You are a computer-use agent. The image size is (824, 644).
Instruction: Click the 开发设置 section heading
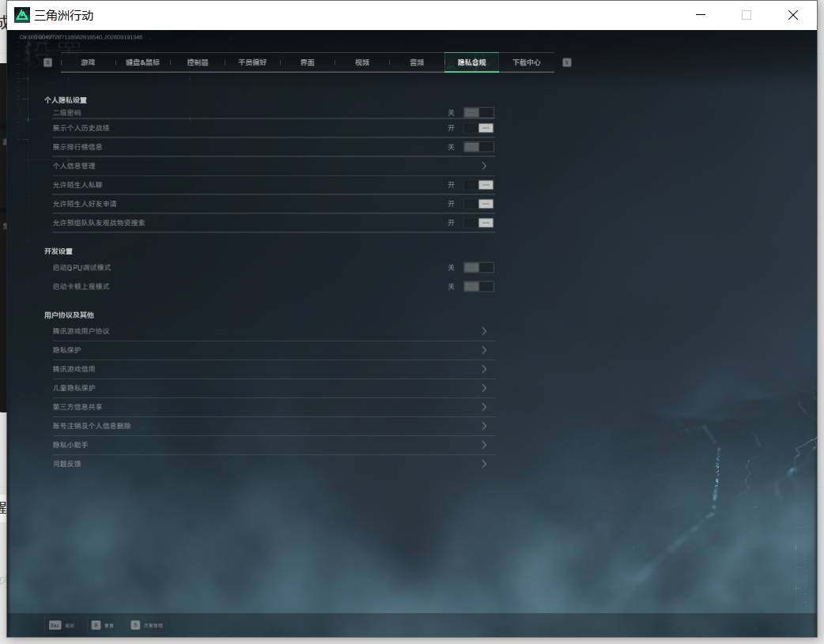point(59,251)
